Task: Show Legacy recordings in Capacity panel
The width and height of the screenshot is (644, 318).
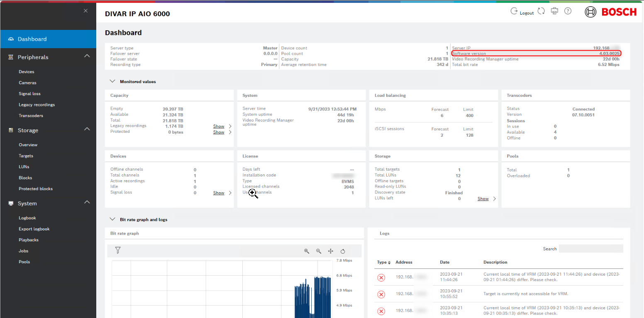Action: [219, 126]
